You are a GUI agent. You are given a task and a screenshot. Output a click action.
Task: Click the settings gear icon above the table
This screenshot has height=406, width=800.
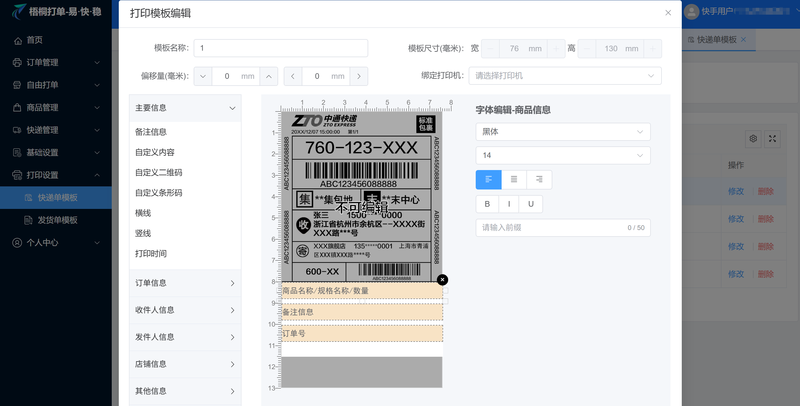tap(753, 139)
